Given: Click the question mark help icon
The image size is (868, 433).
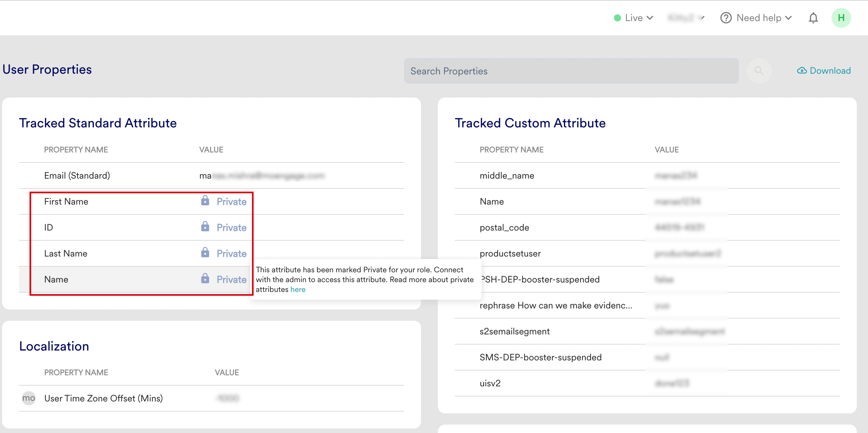Looking at the screenshot, I should click(x=726, y=18).
